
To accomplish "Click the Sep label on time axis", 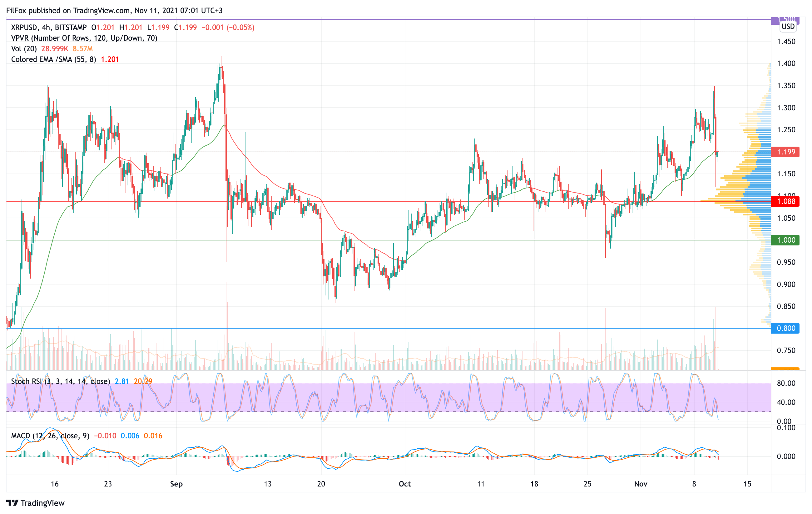I will tap(176, 484).
